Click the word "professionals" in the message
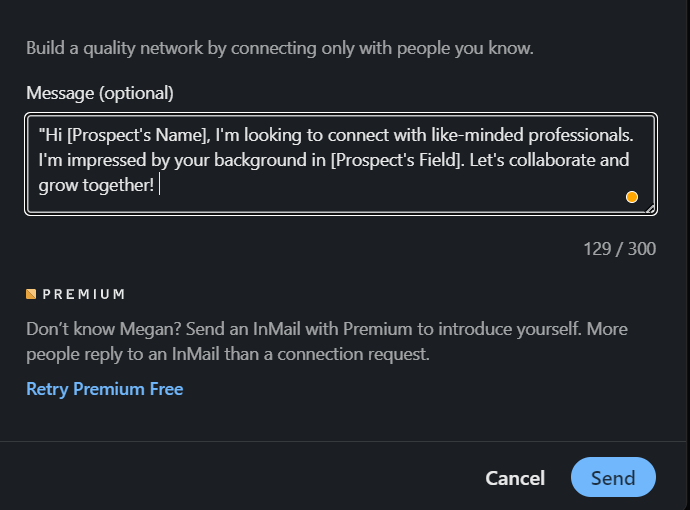This screenshot has height=510, width=690. click(x=580, y=135)
